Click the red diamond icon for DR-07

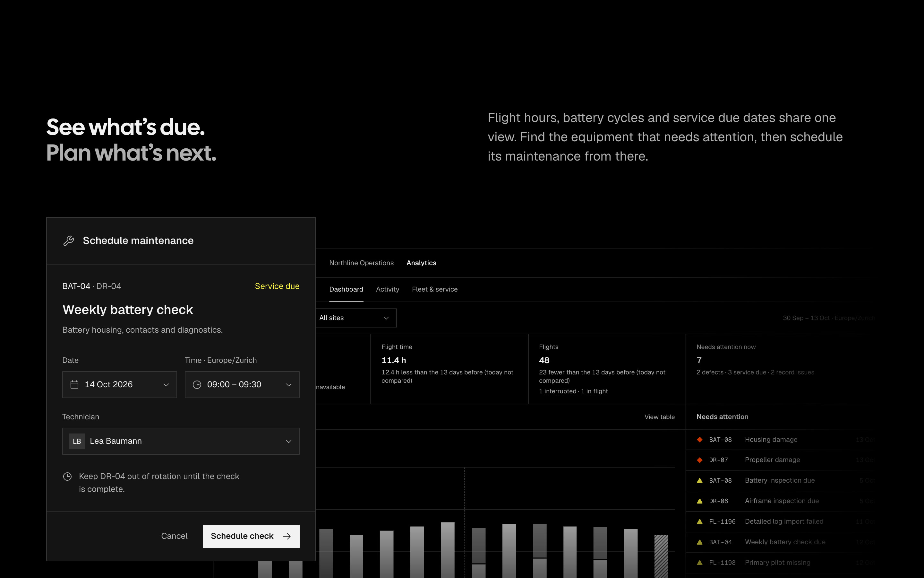click(x=700, y=460)
